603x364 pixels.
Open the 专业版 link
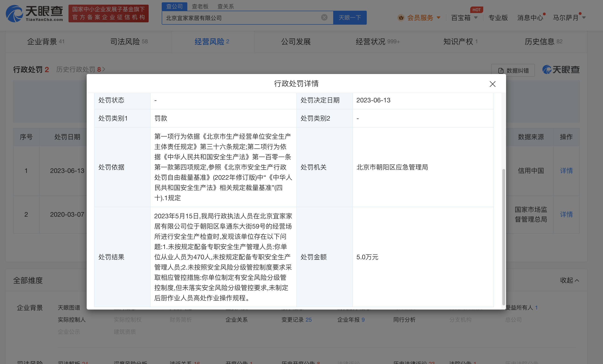click(x=498, y=18)
